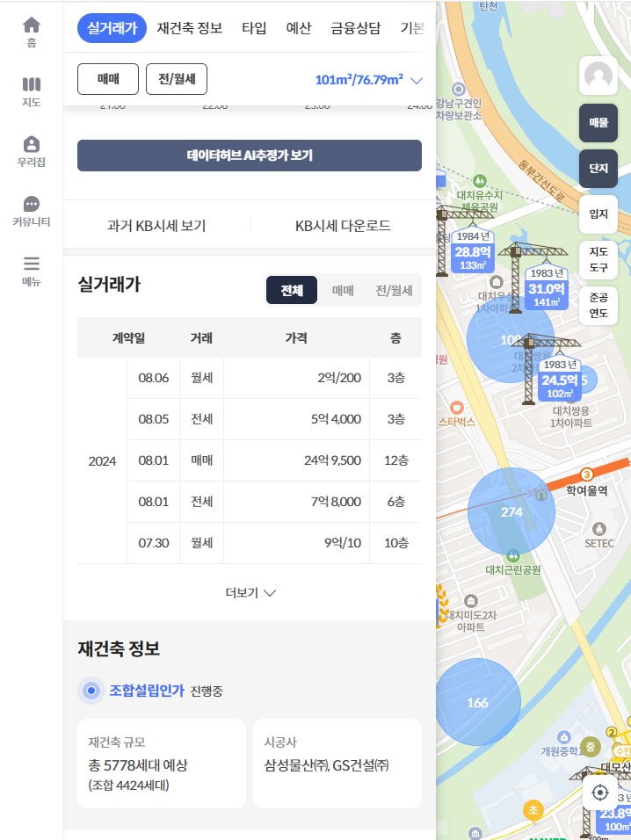Switch to 예산 tab
631x840 pixels.
click(x=298, y=28)
